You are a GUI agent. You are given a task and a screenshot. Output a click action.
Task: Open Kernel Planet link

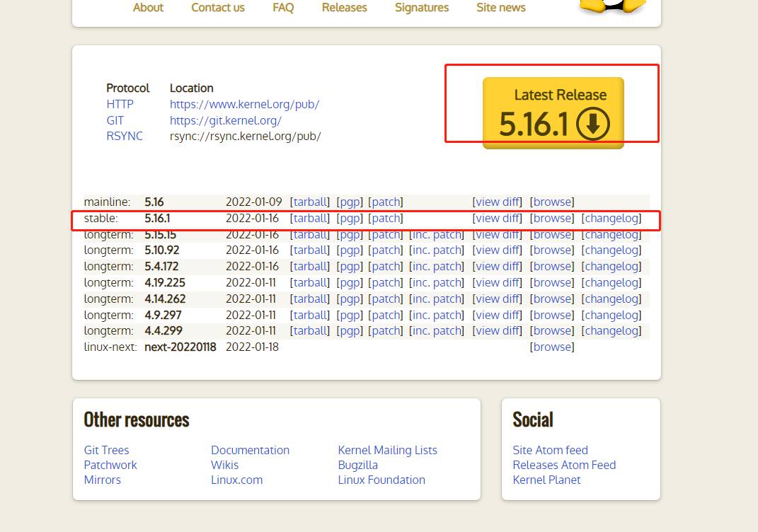(x=546, y=480)
